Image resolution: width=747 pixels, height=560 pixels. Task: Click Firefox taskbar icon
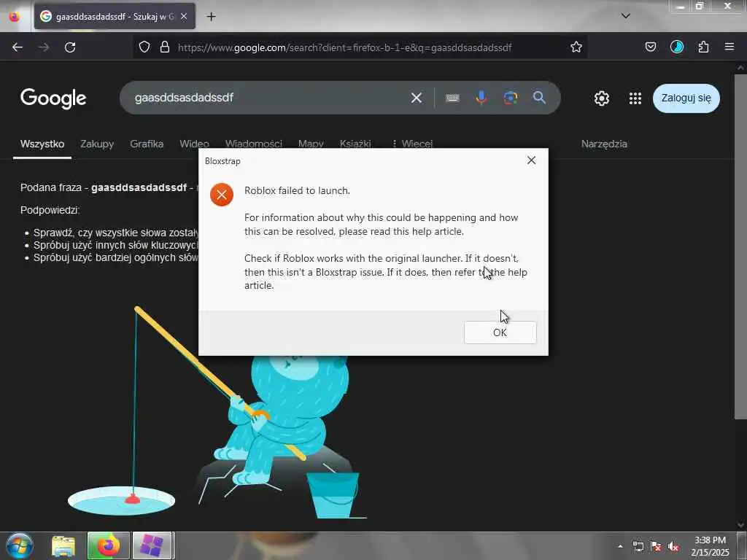pyautogui.click(x=109, y=545)
